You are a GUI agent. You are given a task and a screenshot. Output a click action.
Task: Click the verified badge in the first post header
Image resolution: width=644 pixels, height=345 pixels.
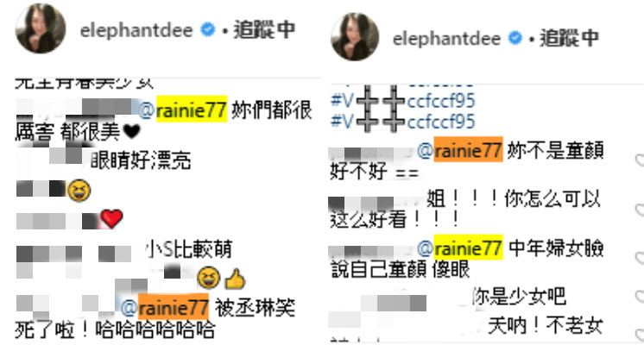tap(207, 29)
